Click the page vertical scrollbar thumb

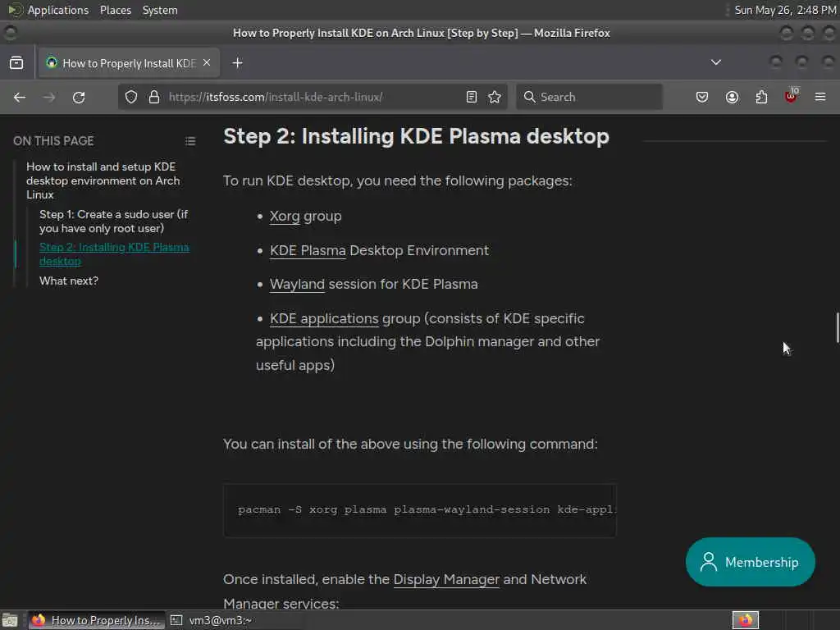pyautogui.click(x=837, y=327)
